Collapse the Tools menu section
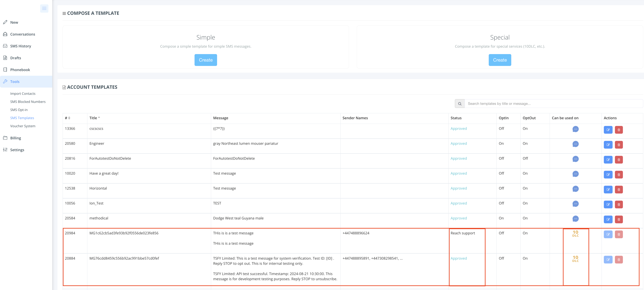Image resolution: width=644 pixels, height=290 pixels. [x=26, y=82]
